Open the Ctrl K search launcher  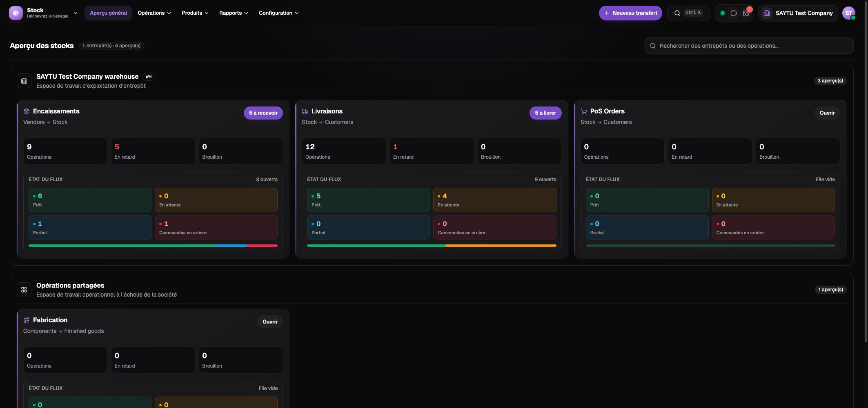click(x=688, y=13)
